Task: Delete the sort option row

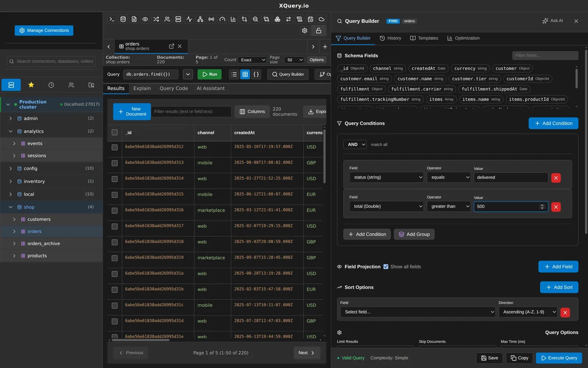Action: pos(565,312)
